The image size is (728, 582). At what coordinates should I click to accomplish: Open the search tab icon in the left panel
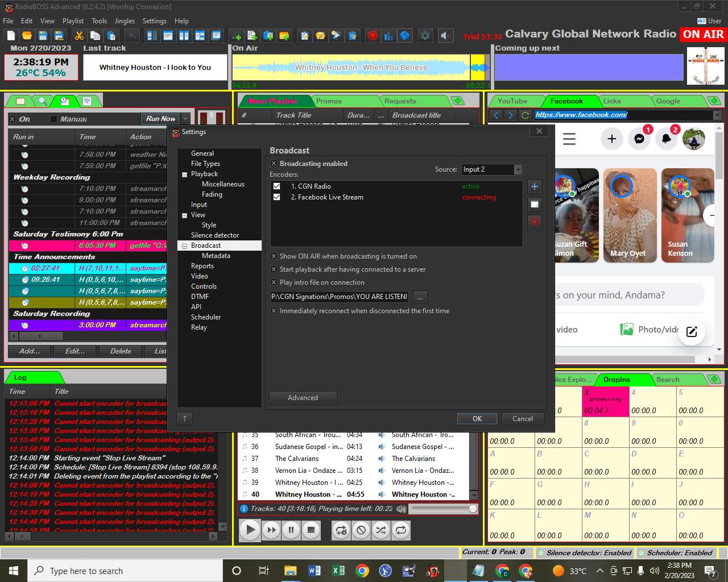coord(43,101)
